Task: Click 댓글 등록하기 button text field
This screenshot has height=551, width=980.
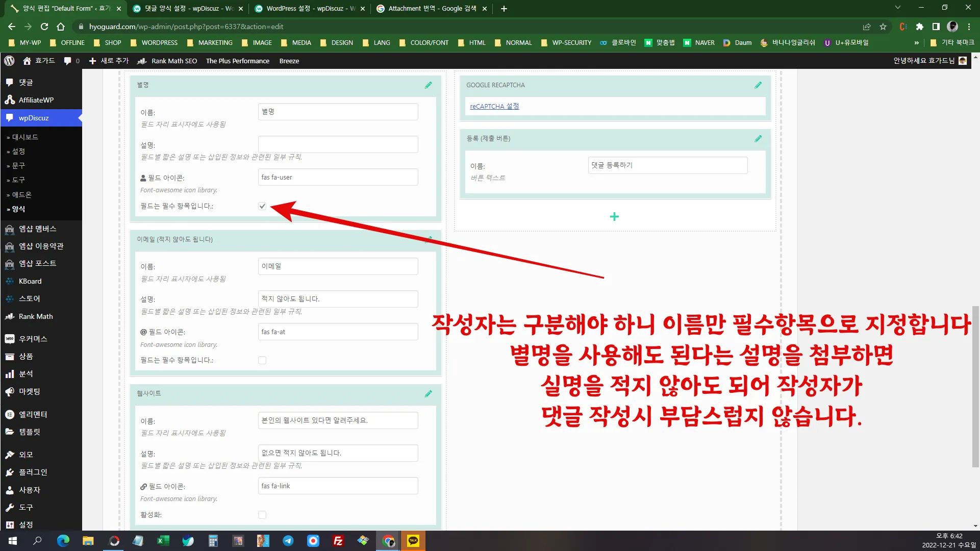Action: click(x=668, y=165)
